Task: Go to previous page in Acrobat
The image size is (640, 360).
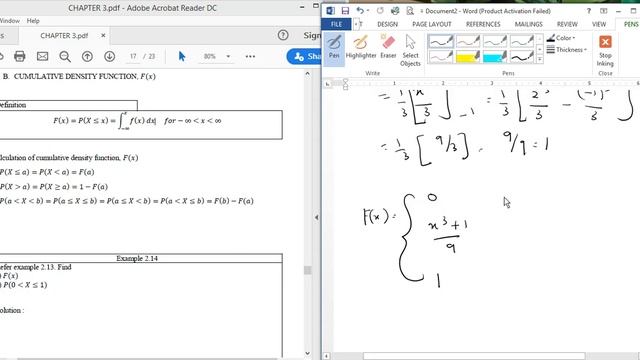Action: tap(87, 56)
